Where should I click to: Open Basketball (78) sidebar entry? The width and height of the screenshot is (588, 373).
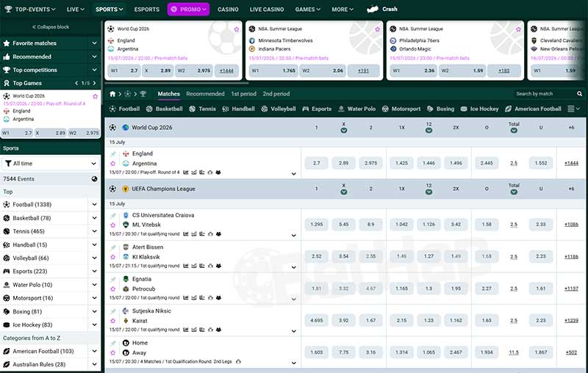click(x=32, y=218)
